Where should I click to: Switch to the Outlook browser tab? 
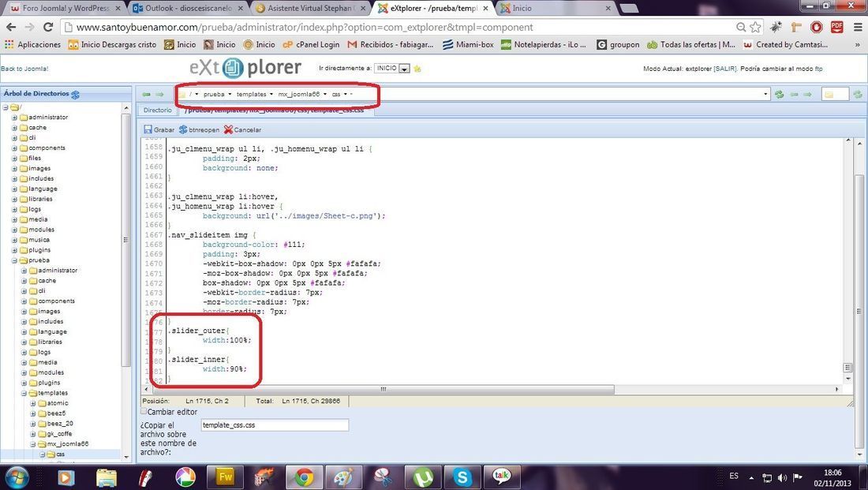tap(189, 9)
